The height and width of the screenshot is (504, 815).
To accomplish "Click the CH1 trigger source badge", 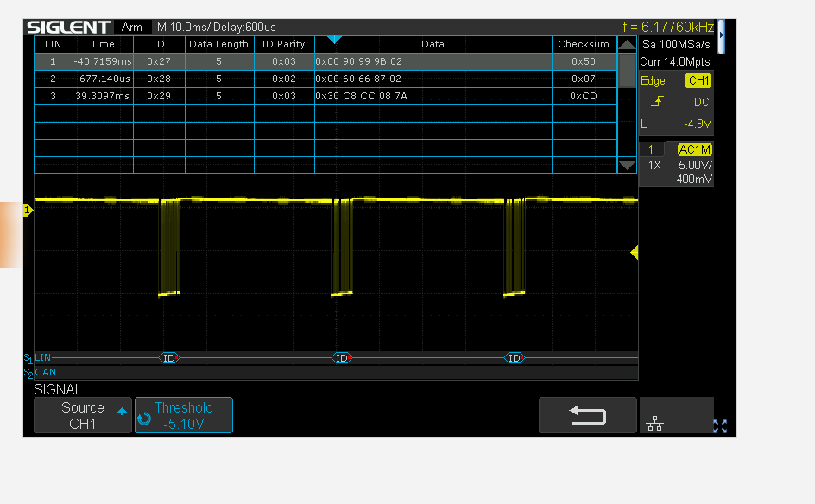I will (698, 80).
